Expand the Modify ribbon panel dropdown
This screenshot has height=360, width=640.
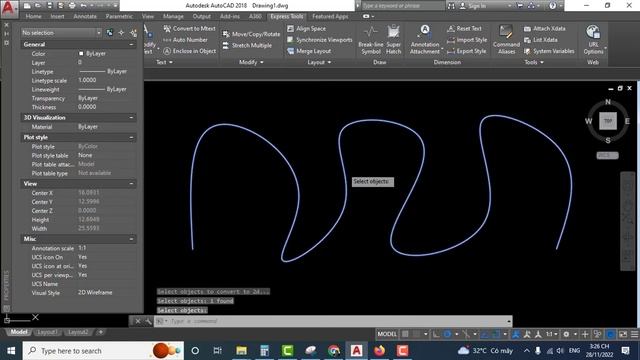click(251, 62)
